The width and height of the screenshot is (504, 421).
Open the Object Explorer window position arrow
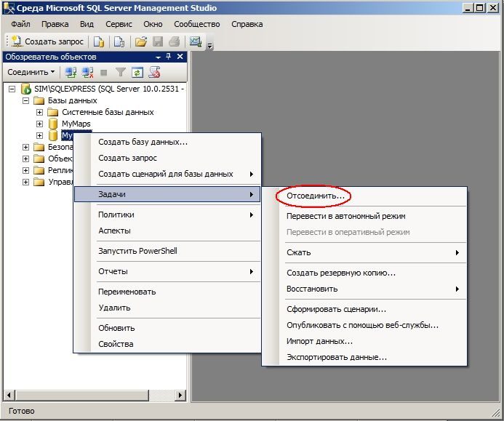[158, 57]
